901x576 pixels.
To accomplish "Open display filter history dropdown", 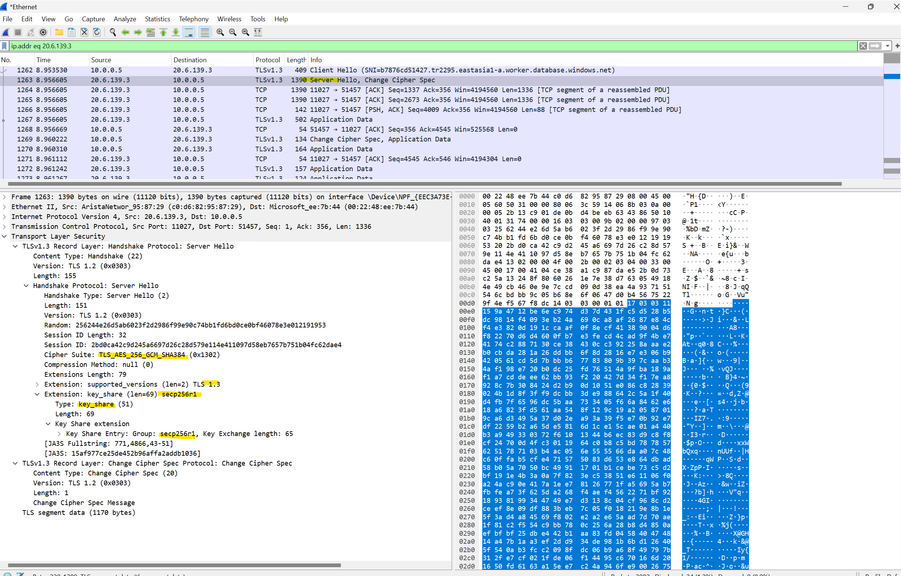I will pos(887,46).
